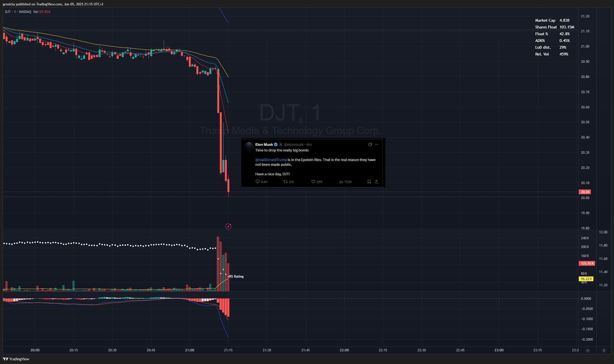Click the tweet views analytics icon
Image resolution: width=614 pixels, height=364 pixels.
click(x=341, y=182)
